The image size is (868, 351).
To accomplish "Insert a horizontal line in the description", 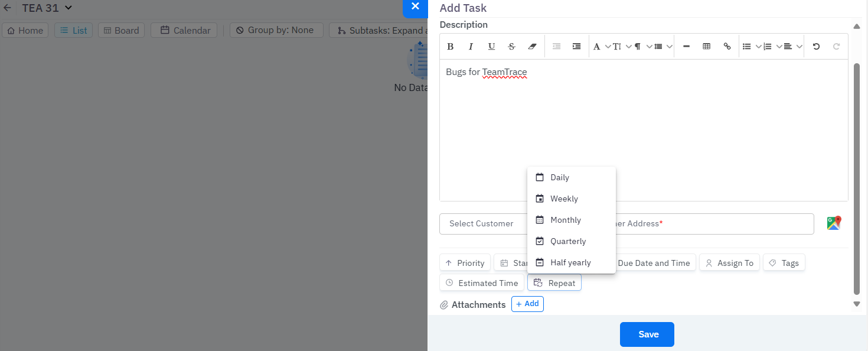I will (x=686, y=47).
